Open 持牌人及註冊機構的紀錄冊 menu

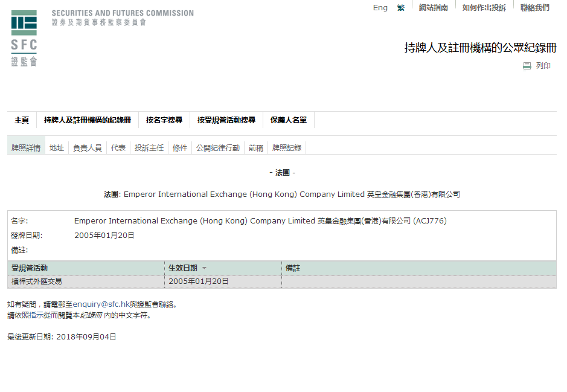88,120
